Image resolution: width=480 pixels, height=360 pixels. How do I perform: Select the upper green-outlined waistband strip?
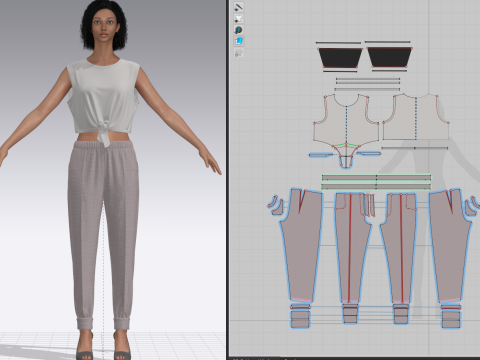tap(376, 178)
